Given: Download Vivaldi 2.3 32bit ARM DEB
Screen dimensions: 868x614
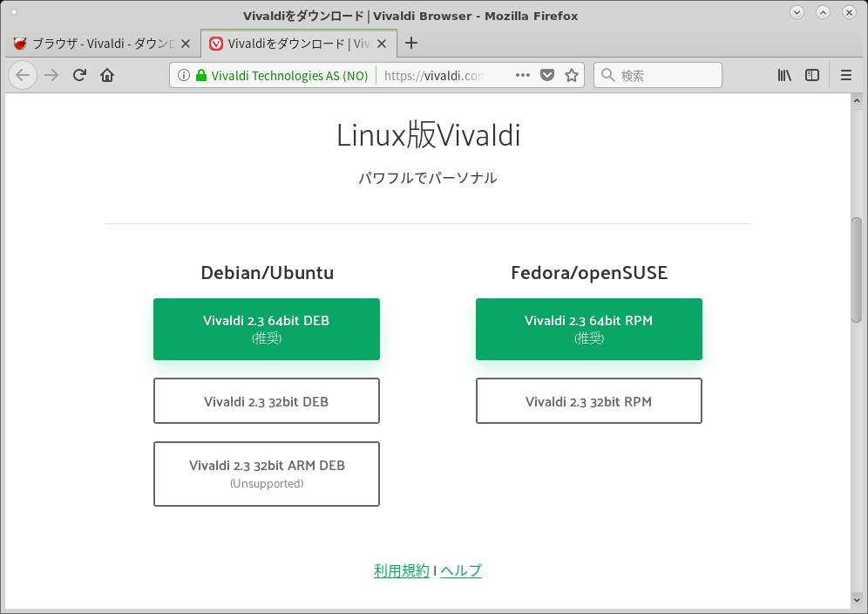Looking at the screenshot, I should pyautogui.click(x=267, y=474).
